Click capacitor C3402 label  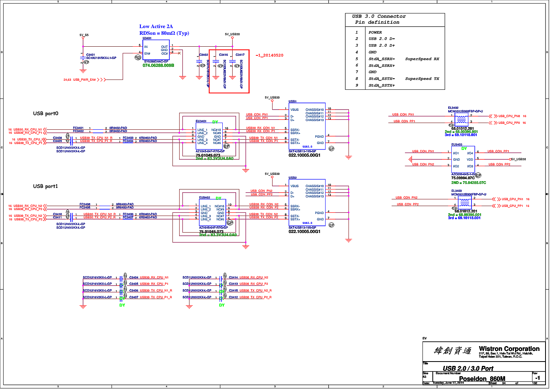[204, 55]
